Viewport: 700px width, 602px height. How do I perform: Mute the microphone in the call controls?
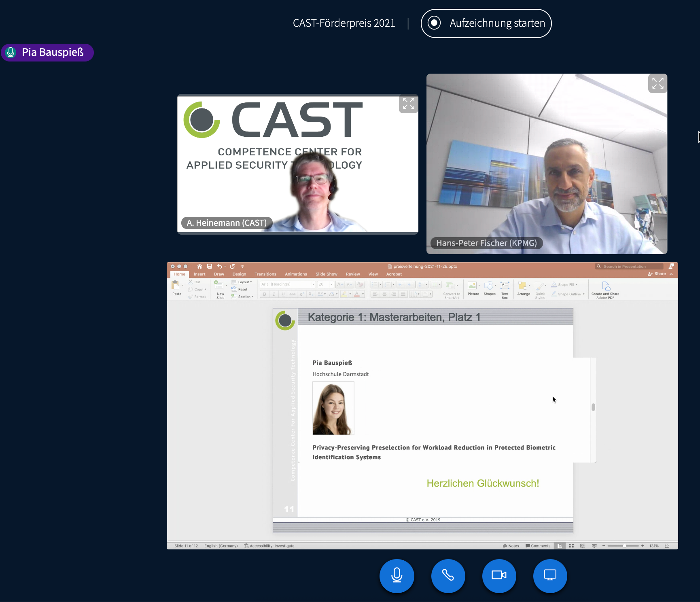[x=397, y=576]
